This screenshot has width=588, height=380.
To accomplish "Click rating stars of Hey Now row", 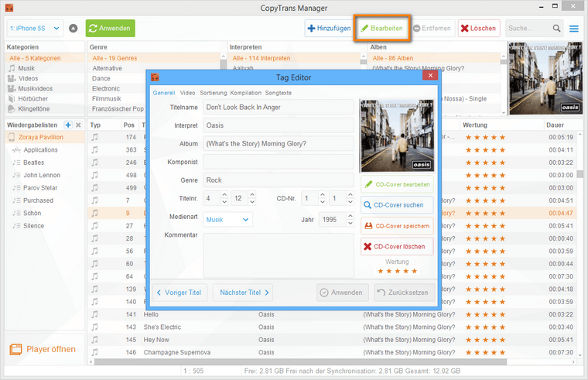I will click(x=486, y=340).
